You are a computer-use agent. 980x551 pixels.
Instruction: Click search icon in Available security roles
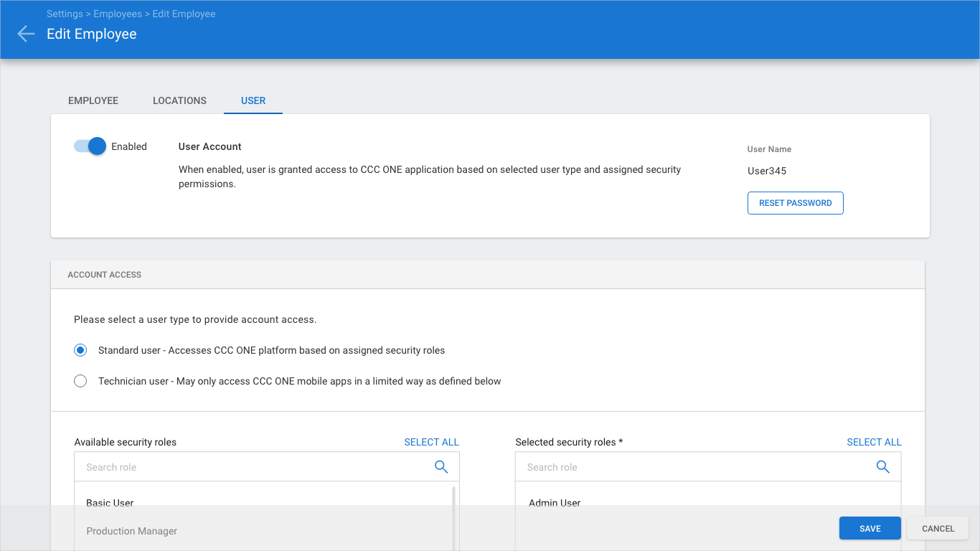(x=441, y=467)
